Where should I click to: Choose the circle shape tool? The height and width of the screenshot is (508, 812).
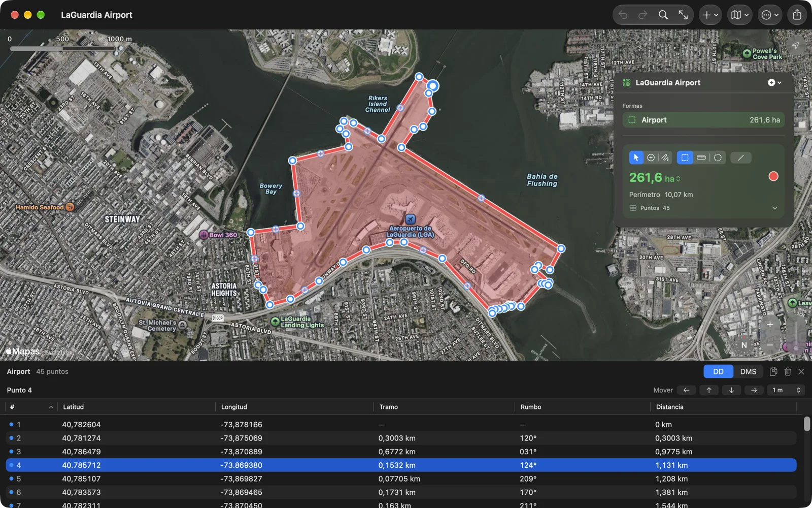[x=718, y=157]
